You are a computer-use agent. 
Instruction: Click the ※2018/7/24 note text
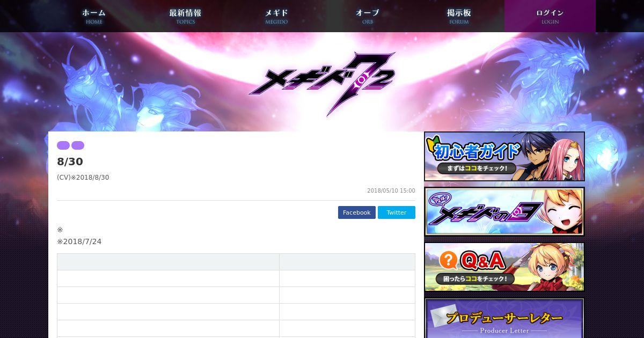(79, 241)
